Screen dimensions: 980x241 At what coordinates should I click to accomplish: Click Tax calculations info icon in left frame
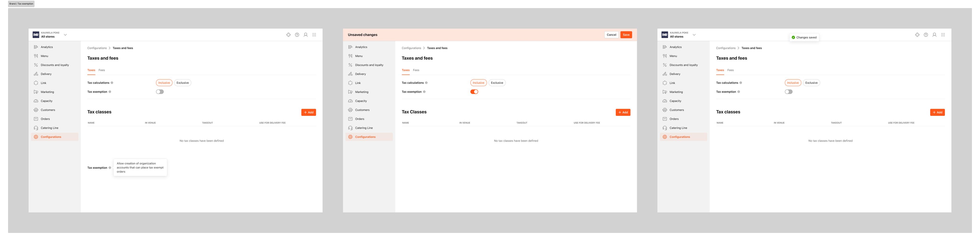click(112, 83)
